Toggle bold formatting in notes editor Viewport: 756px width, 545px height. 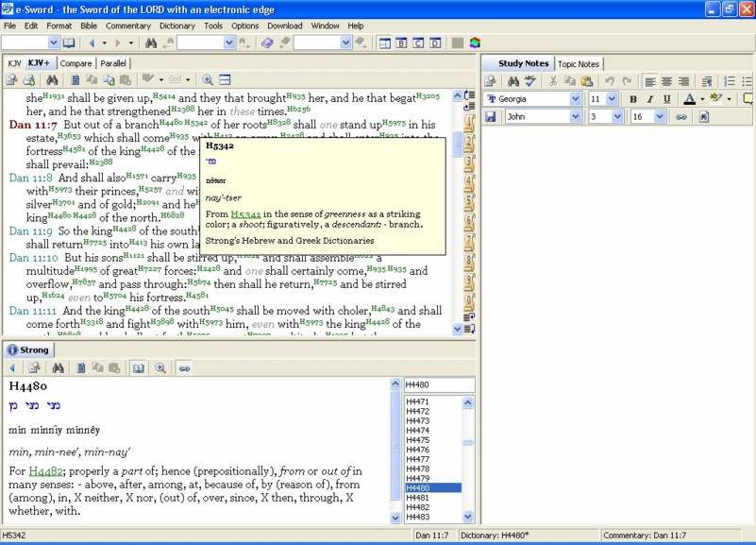click(633, 99)
